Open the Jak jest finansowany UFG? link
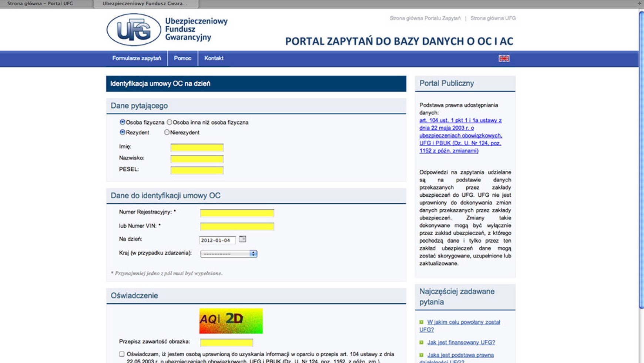 (x=461, y=342)
